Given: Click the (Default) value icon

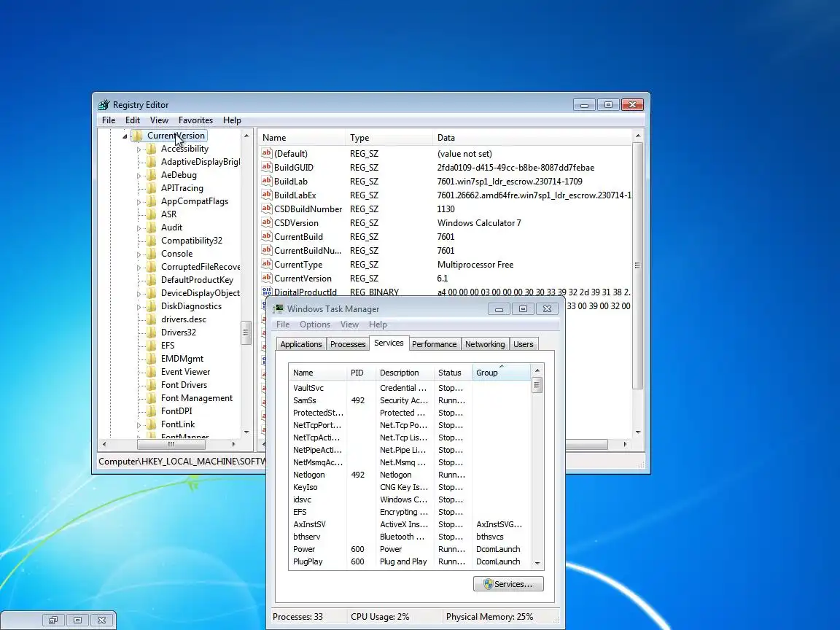Looking at the screenshot, I should 267,153.
